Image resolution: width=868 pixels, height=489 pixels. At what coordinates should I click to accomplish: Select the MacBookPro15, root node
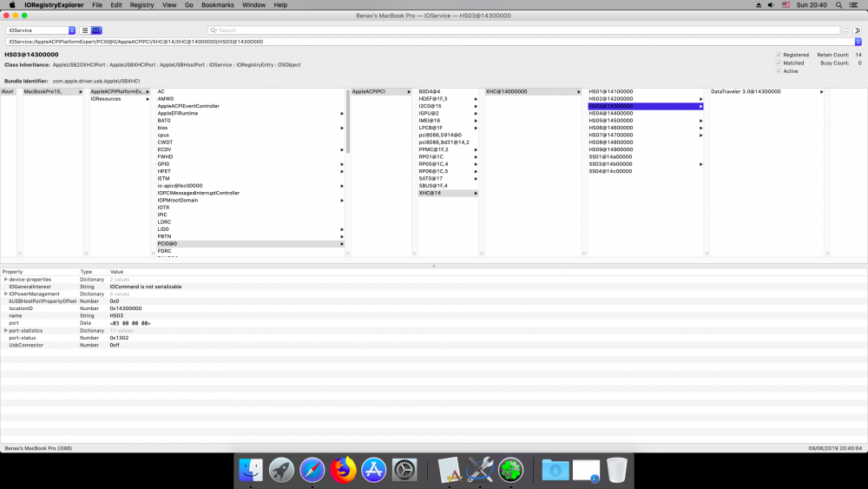coord(53,92)
